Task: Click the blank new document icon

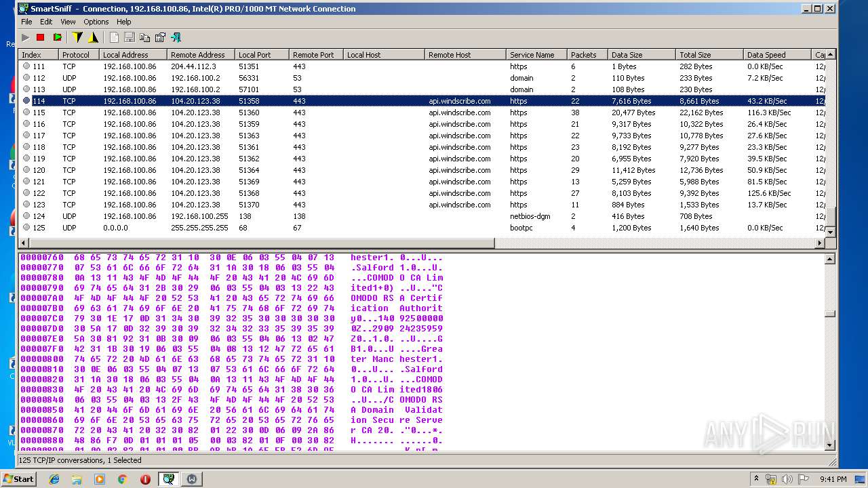Action: point(114,37)
